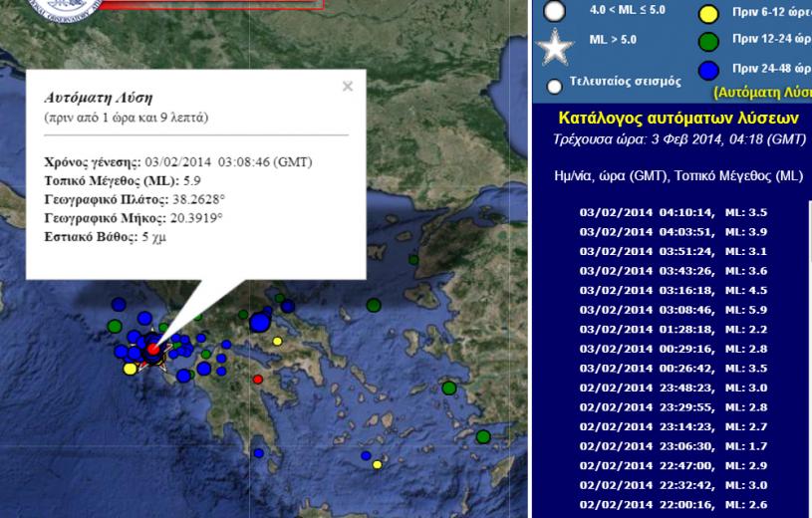Select the large blue marker north of Corinth gulf
This screenshot has height=518, width=812.
tap(260, 322)
